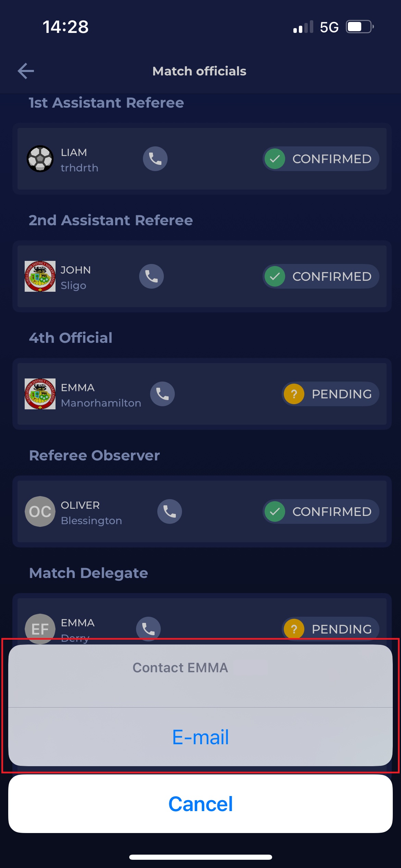Tap JOHN's CONFIRMED status badge
This screenshot has height=868, width=401.
[x=321, y=276]
